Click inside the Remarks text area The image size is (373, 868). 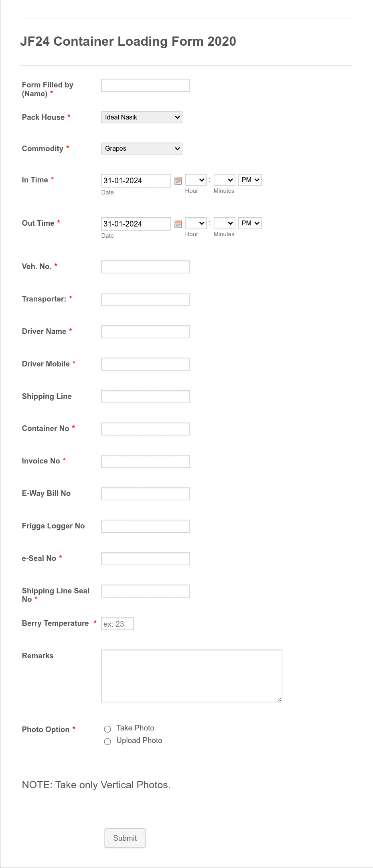(192, 676)
